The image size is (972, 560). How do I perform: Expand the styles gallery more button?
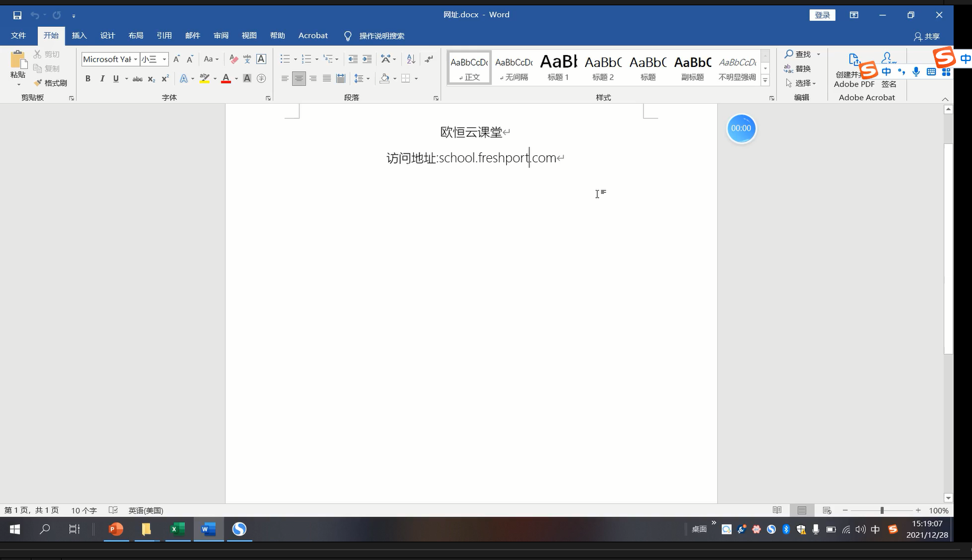click(765, 81)
